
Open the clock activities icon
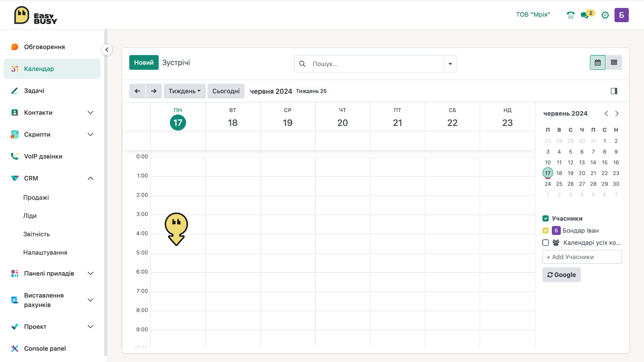(605, 15)
